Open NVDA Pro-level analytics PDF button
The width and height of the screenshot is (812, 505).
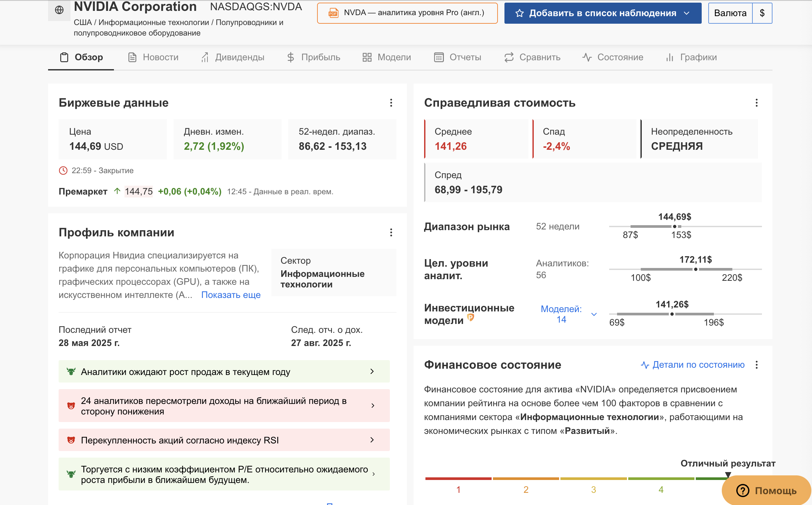point(408,13)
